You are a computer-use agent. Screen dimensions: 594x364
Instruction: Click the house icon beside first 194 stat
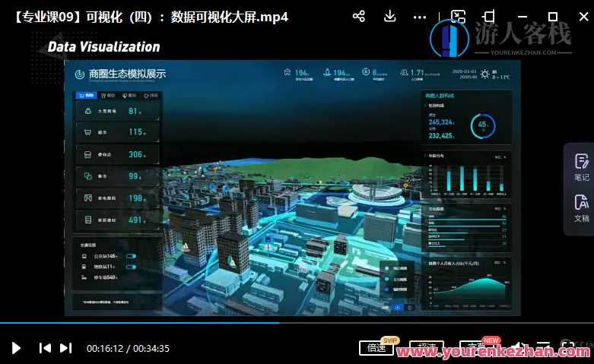[287, 72]
